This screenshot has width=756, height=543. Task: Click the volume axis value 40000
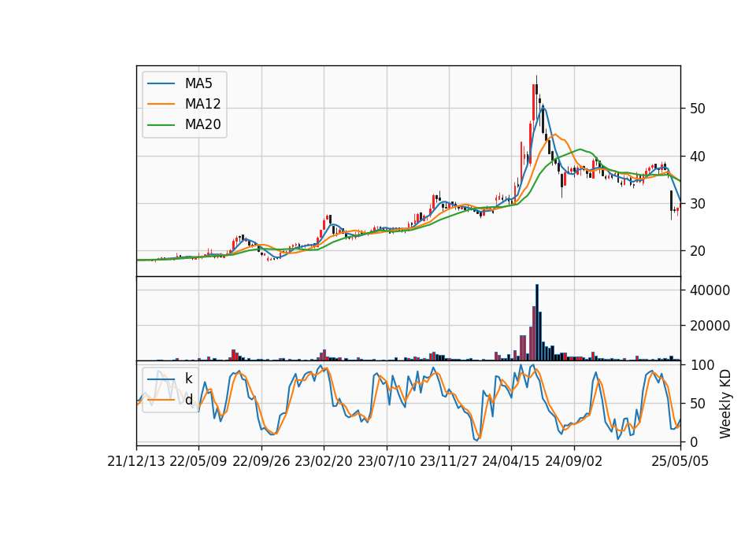click(710, 290)
